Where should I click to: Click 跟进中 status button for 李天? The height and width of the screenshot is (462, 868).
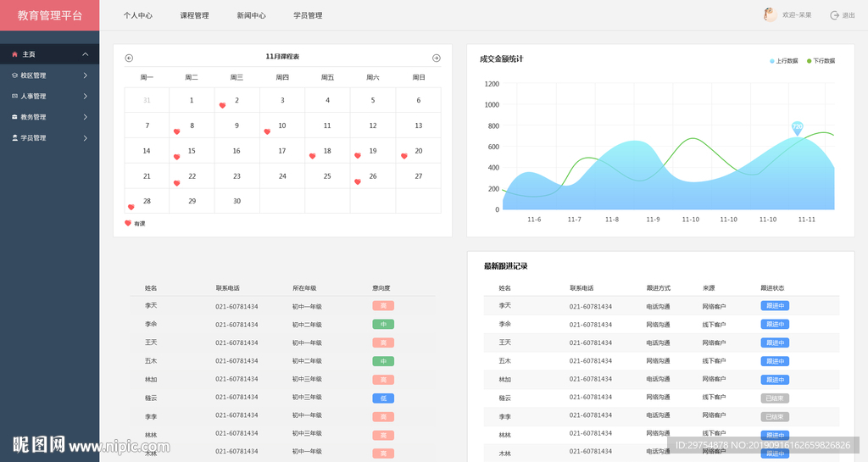[775, 306]
